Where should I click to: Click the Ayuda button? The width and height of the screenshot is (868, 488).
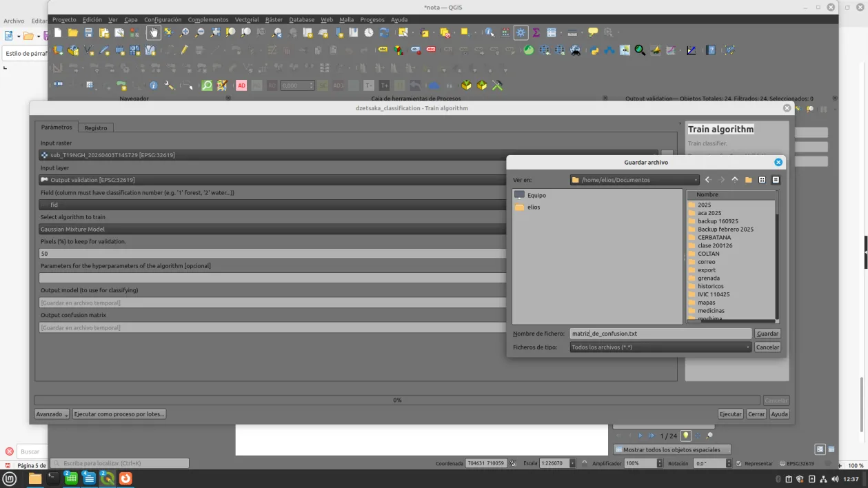coord(779,414)
